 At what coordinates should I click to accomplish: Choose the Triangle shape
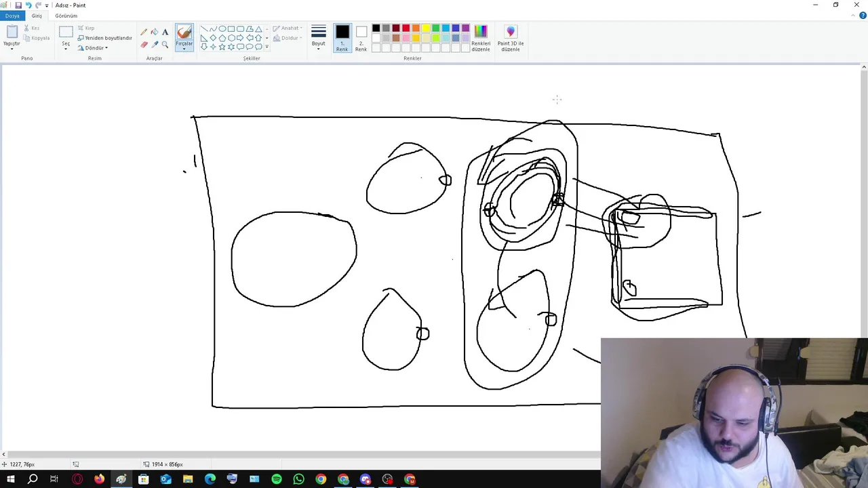click(x=258, y=28)
